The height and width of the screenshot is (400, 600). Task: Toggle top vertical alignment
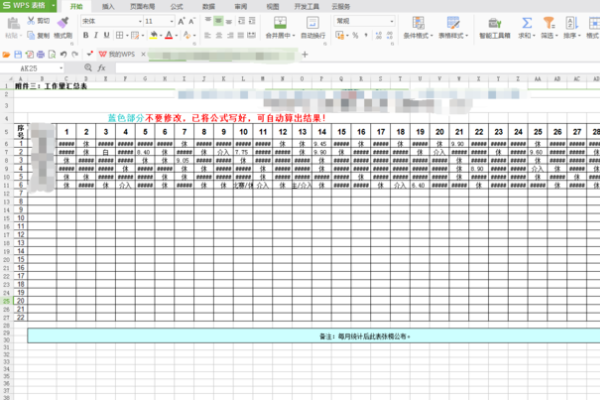click(208, 21)
